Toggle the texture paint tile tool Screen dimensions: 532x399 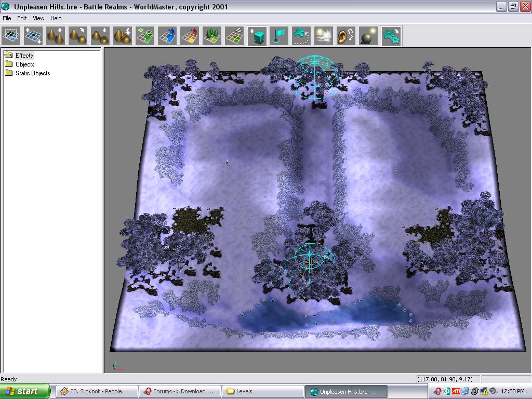(145, 36)
